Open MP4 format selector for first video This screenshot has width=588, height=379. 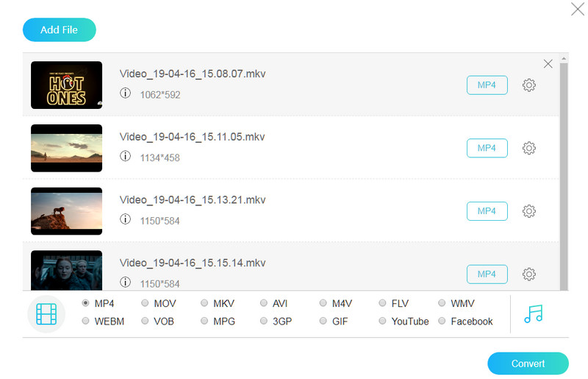pos(487,85)
